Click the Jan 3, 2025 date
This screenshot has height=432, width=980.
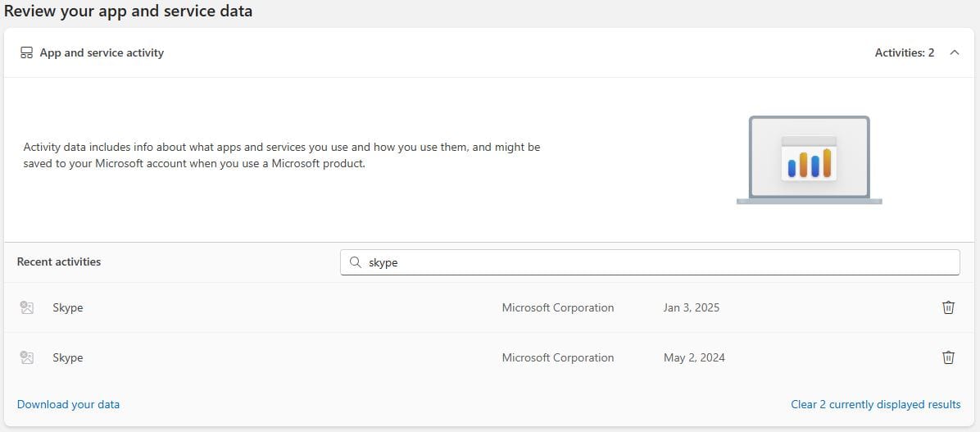692,307
